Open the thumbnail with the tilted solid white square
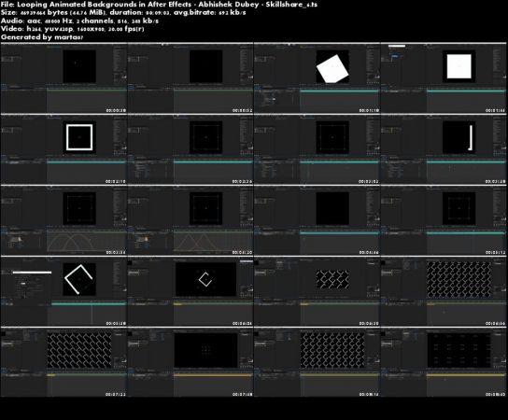The height and width of the screenshot is (420, 508). (x=317, y=78)
